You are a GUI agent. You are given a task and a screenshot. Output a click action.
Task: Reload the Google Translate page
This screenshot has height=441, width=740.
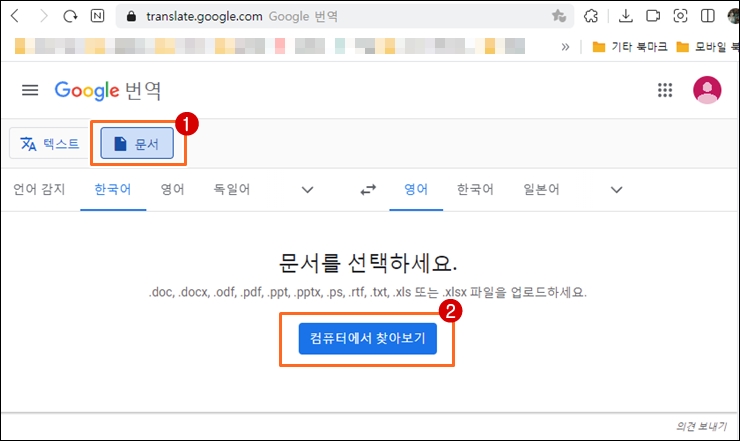pyautogui.click(x=70, y=16)
